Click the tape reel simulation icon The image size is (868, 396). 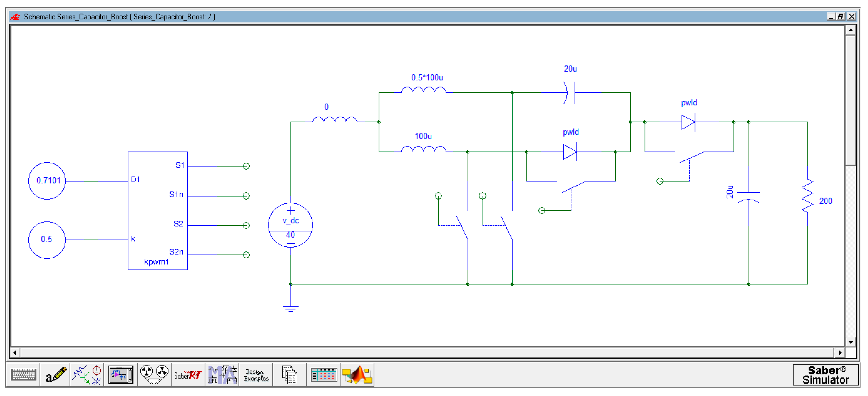tap(154, 375)
